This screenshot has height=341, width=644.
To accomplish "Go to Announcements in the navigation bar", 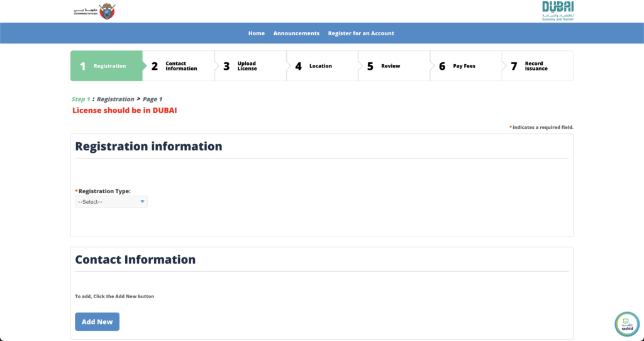I will coord(296,33).
